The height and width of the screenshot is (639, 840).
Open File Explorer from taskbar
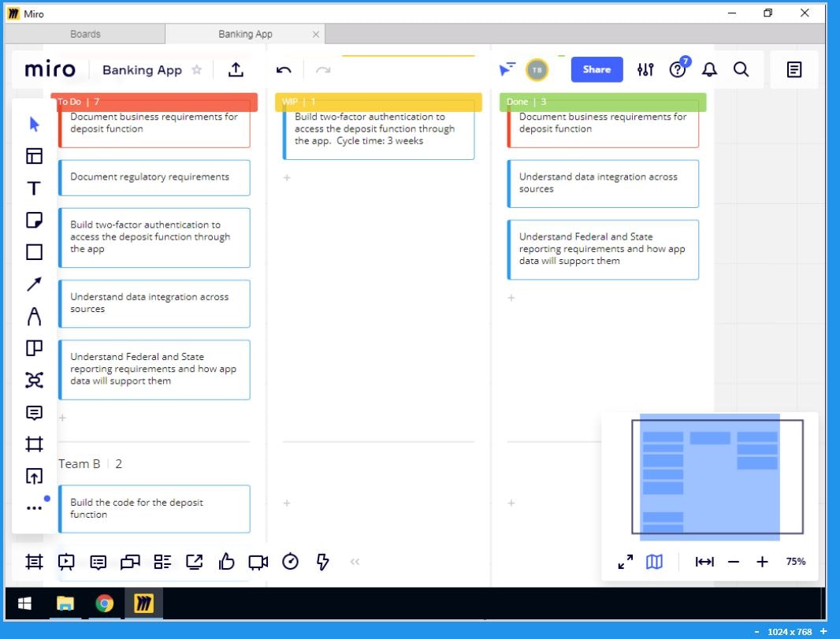[x=65, y=604]
